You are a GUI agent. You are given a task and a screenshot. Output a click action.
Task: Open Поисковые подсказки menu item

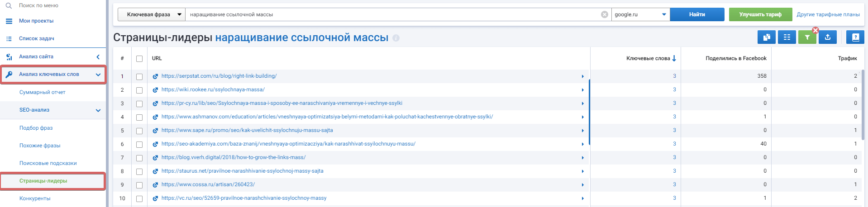[48, 163]
